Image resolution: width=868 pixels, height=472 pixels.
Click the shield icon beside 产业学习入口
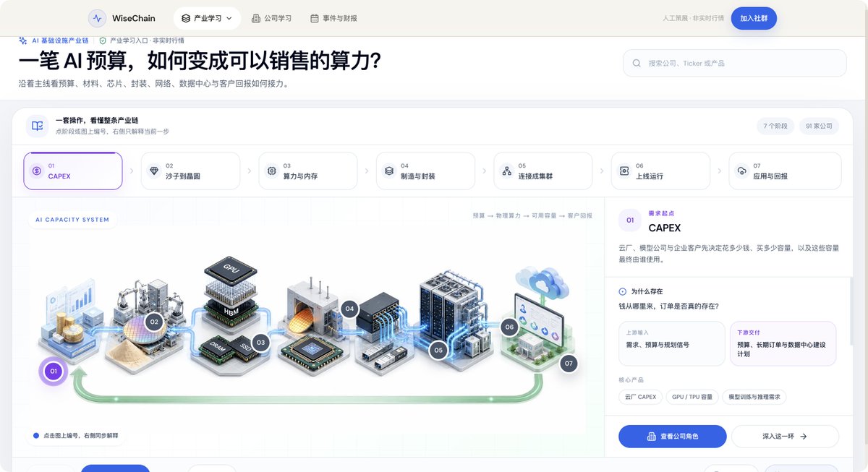(103, 41)
